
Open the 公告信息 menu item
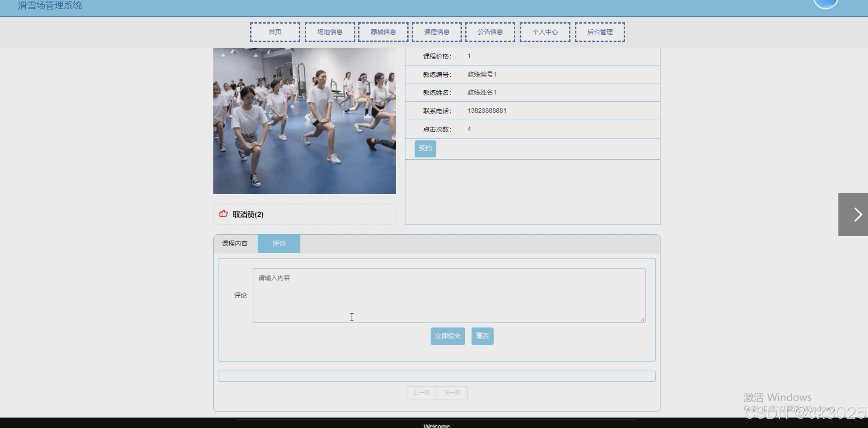coord(490,32)
